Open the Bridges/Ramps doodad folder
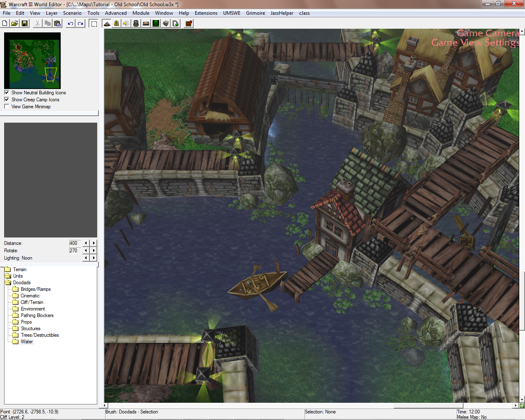525x420 pixels. coord(35,289)
